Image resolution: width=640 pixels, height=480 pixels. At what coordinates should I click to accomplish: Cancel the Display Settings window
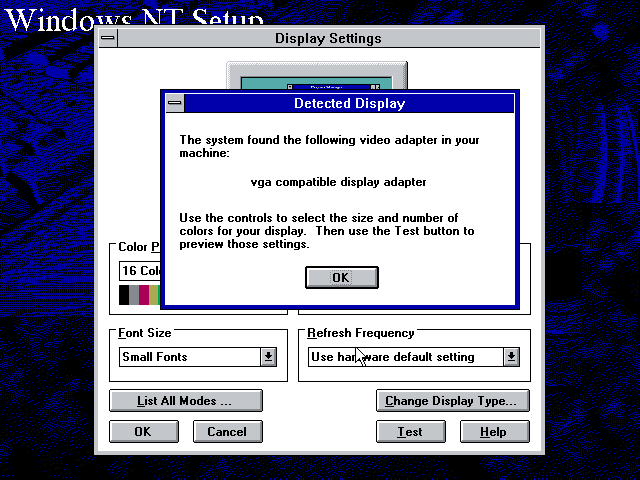point(228,432)
